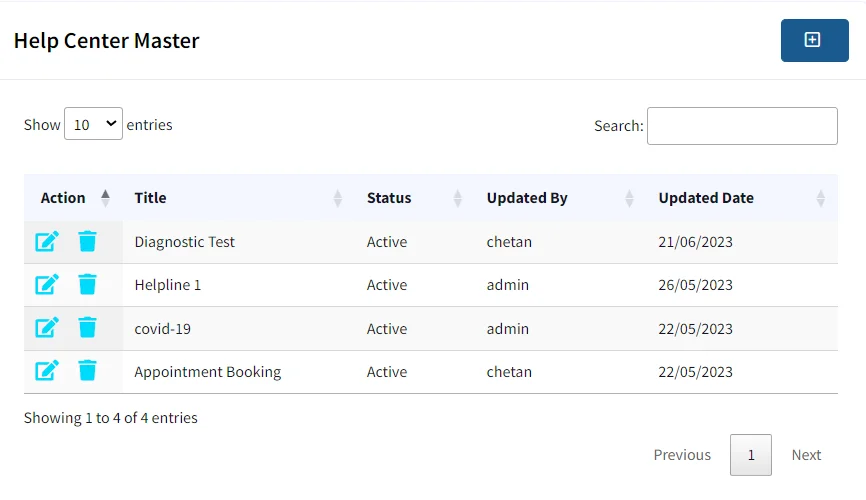
Task: Edit the Appointment Booking entry
Action: (x=47, y=371)
